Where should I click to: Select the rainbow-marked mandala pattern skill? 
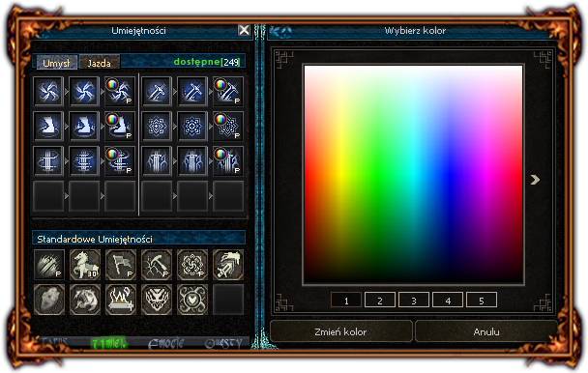click(228, 126)
